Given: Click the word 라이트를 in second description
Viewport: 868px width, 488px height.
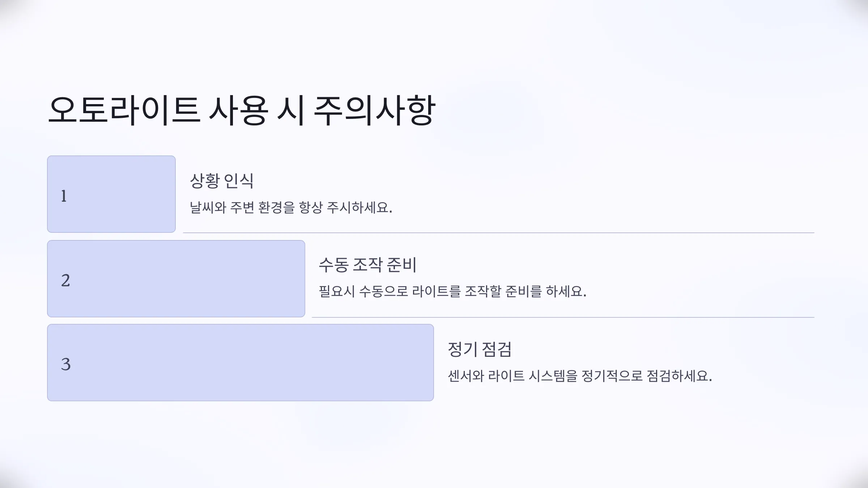Looking at the screenshot, I should pyautogui.click(x=437, y=291).
